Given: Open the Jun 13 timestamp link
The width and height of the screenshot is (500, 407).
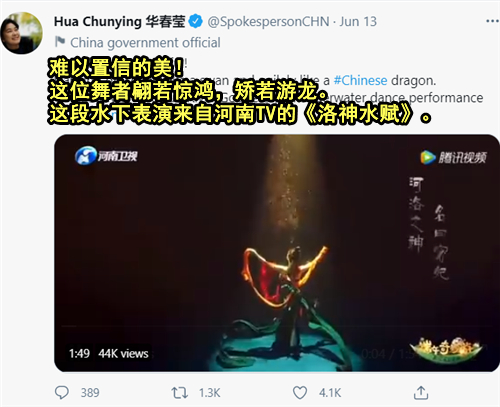Looking at the screenshot, I should click(358, 22).
